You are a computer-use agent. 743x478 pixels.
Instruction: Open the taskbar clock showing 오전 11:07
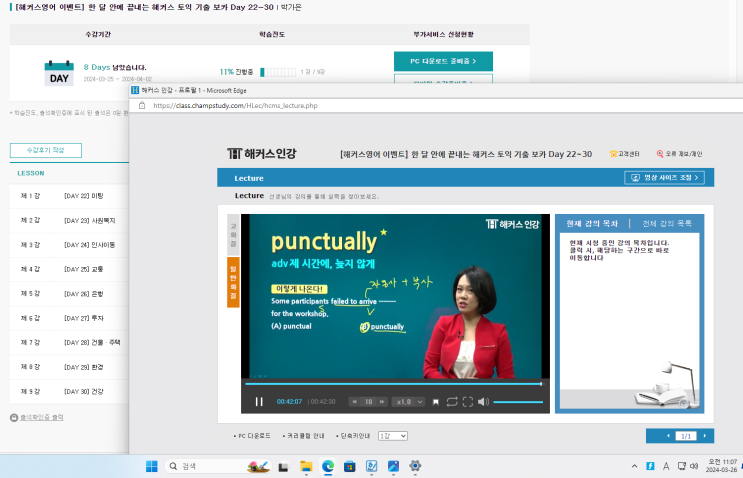tap(722, 466)
